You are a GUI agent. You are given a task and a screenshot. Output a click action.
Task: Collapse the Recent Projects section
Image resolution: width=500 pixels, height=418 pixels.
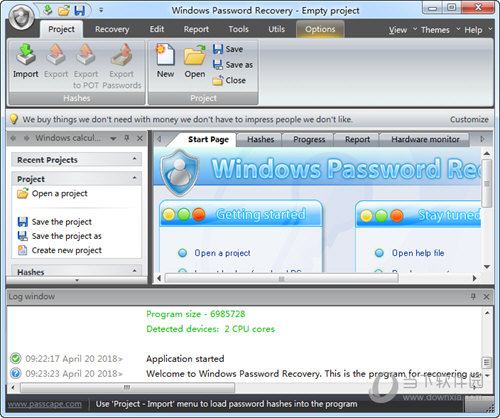click(135, 159)
